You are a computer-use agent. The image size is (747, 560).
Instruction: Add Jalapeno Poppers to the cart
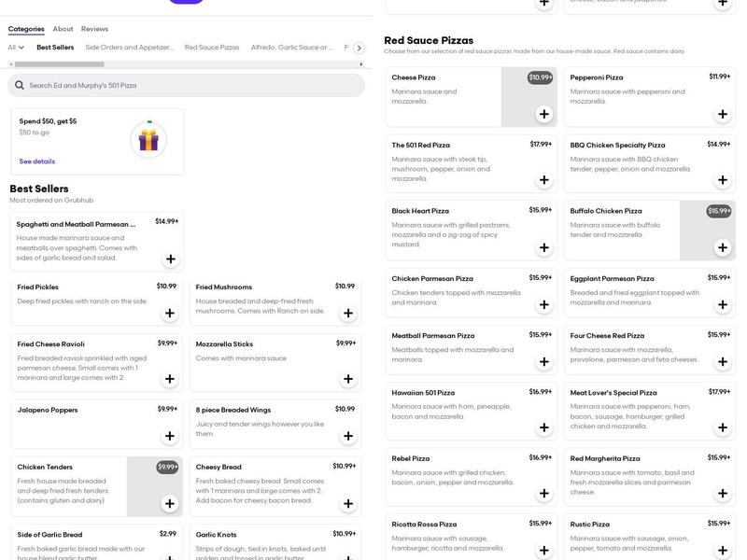pos(169,436)
